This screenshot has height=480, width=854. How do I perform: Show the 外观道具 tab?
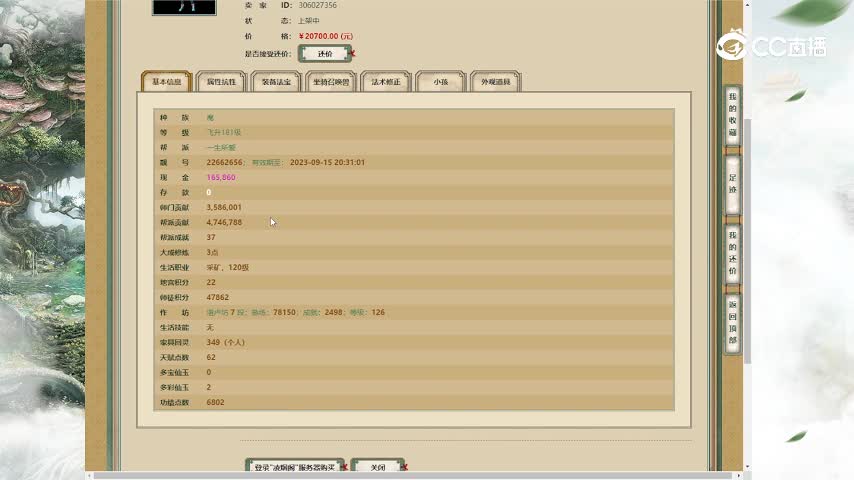click(x=495, y=82)
